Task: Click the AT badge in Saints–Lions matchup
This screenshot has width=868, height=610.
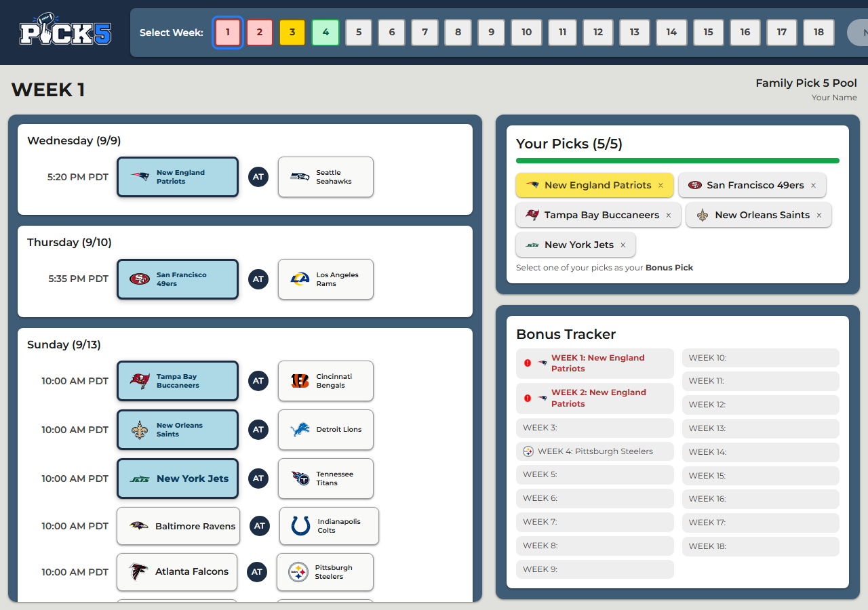Action: coord(258,430)
